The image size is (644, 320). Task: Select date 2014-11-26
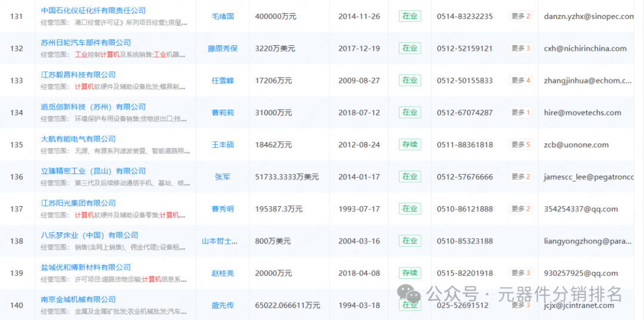tap(359, 17)
